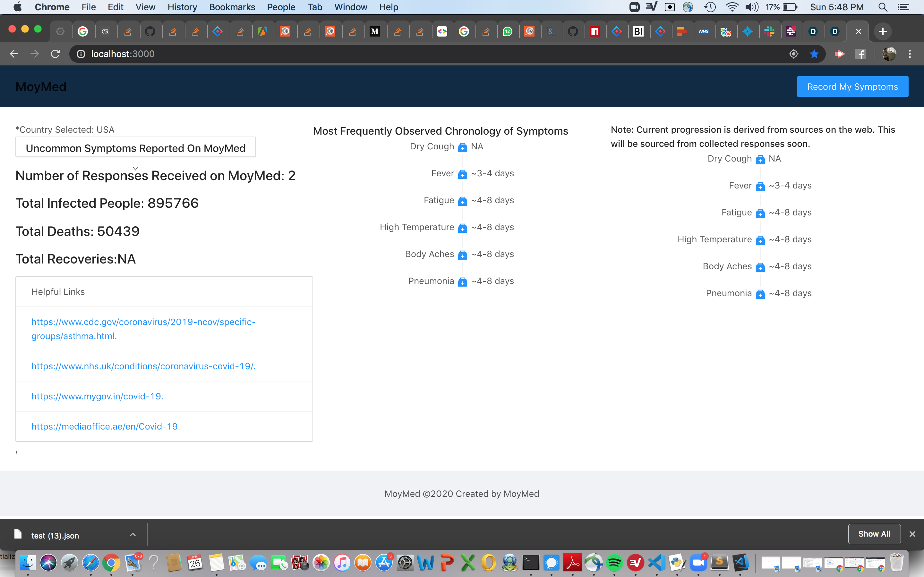
Task: Click the back navigation arrow
Action: pyautogui.click(x=14, y=54)
